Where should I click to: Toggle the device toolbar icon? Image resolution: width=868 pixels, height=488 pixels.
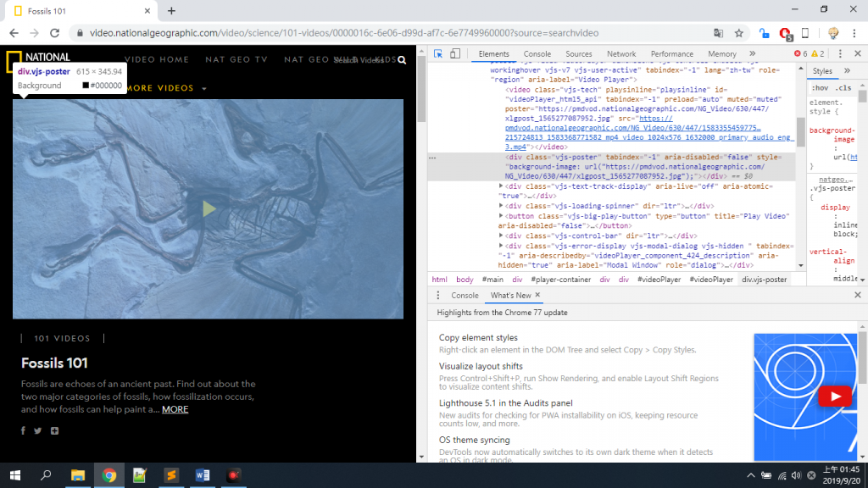455,53
